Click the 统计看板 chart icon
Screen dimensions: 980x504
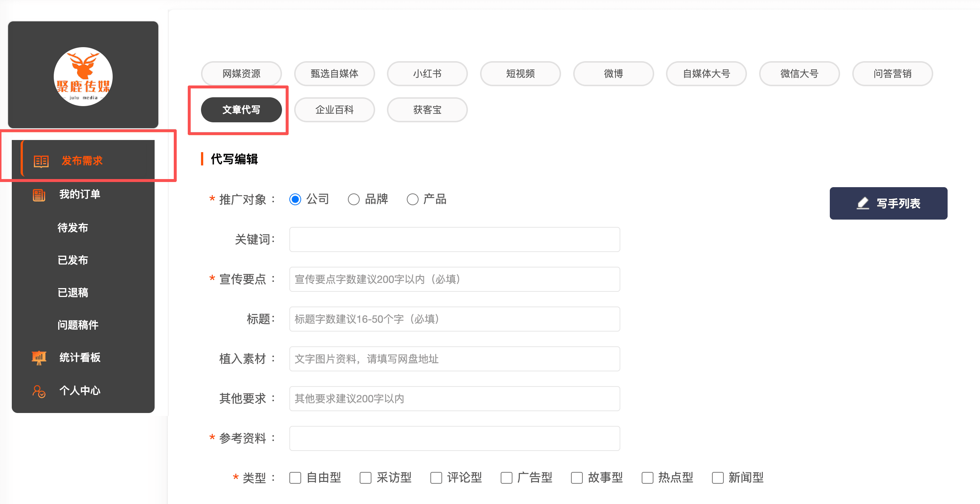39,357
